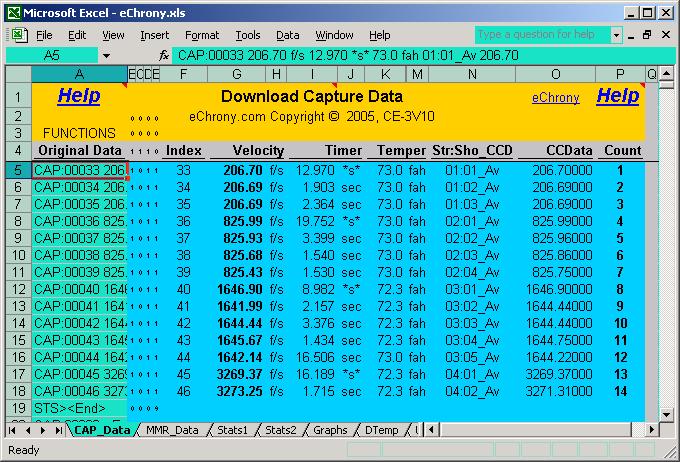Click the Excel workbook icon beside File
Viewport: 680px width, 462px height.
click(19, 35)
